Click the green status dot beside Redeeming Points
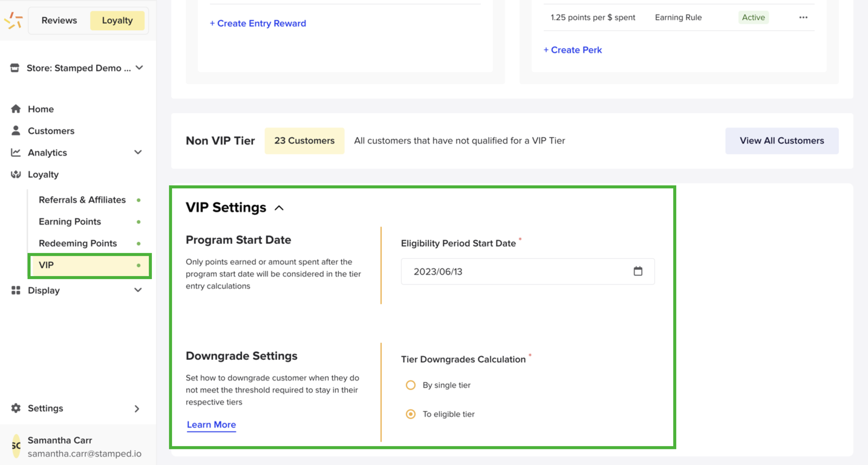Screen dimensions: 868x465 139,244
